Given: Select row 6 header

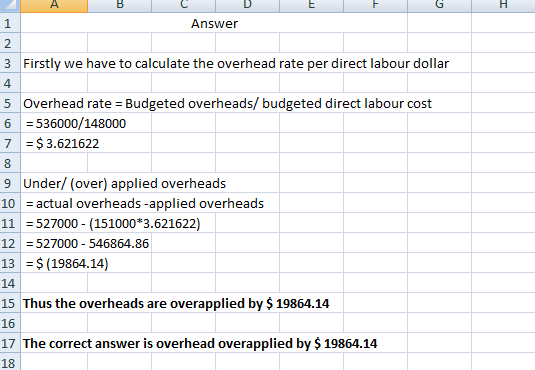Looking at the screenshot, I should [x=10, y=123].
